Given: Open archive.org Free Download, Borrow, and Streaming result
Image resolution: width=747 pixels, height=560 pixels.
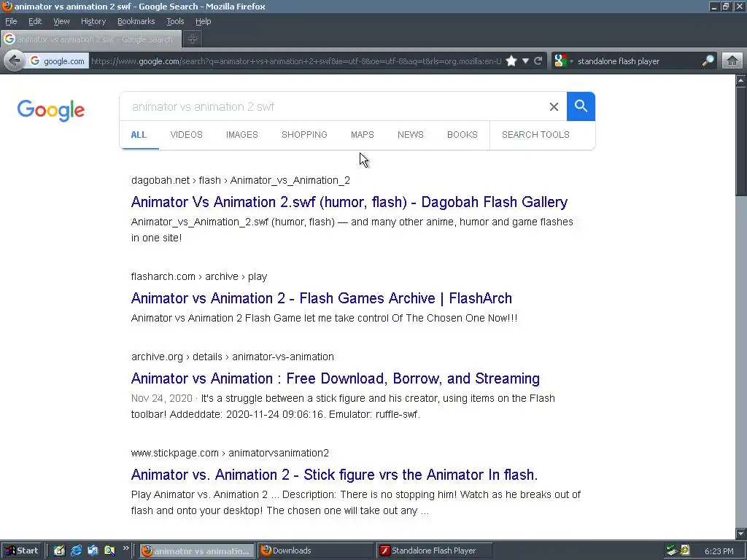Looking at the screenshot, I should point(336,378).
